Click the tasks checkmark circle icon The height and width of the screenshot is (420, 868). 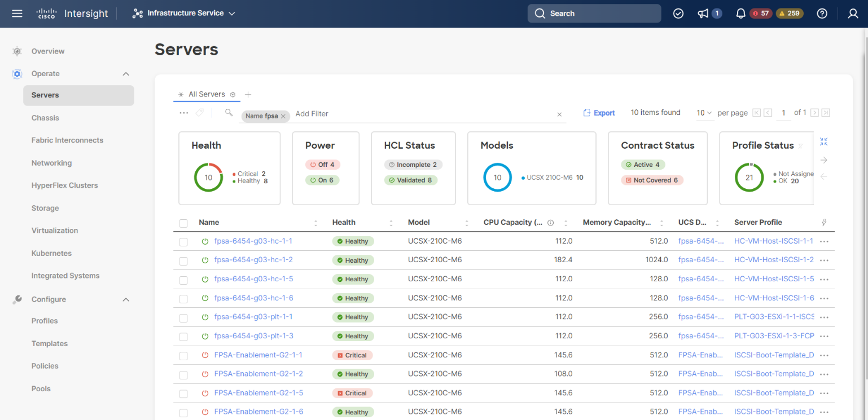click(678, 14)
